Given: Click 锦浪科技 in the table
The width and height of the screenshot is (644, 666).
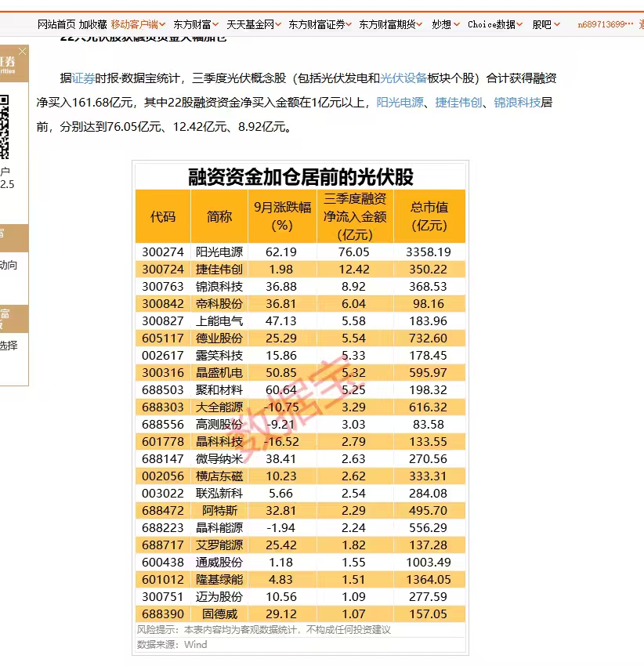Looking at the screenshot, I should 219,287.
